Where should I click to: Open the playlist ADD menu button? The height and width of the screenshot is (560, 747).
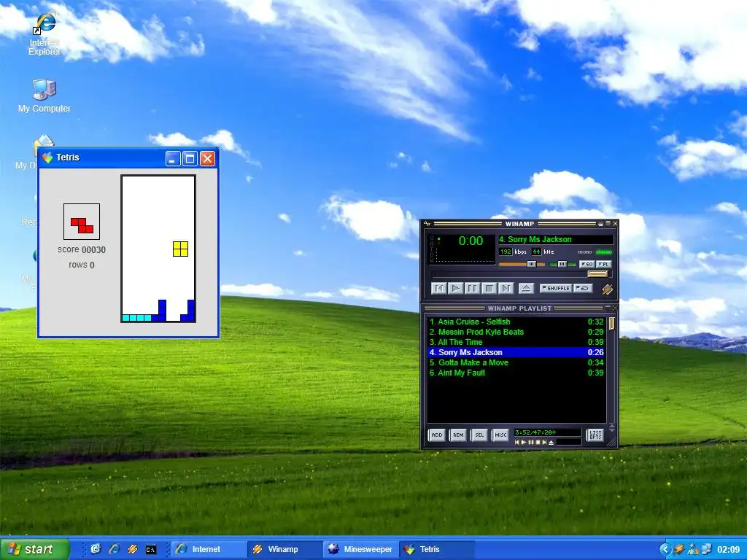tap(437, 435)
